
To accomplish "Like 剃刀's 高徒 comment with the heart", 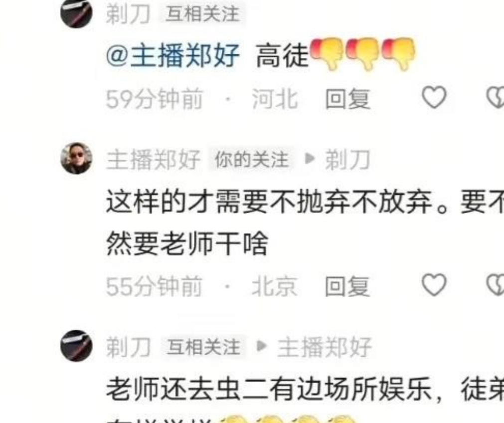I will pyautogui.click(x=434, y=97).
